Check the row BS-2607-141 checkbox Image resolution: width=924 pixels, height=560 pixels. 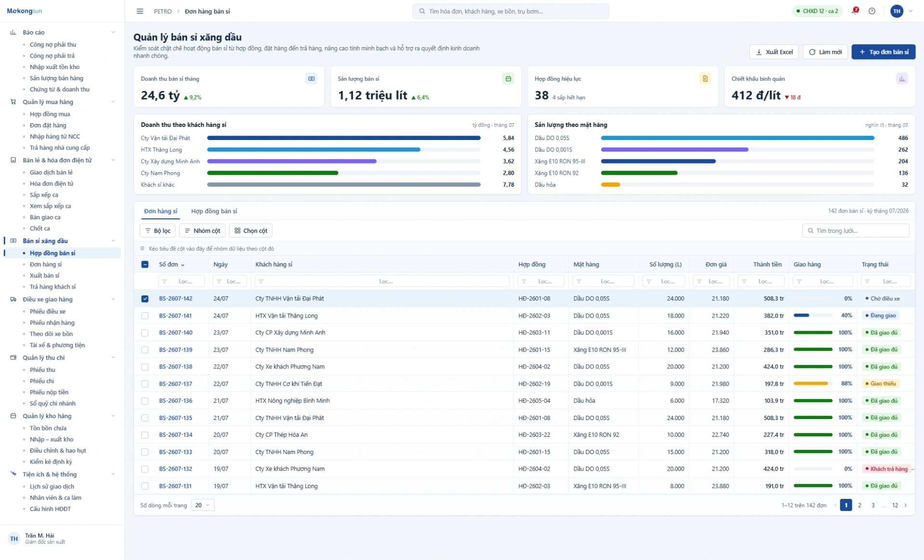(x=145, y=316)
